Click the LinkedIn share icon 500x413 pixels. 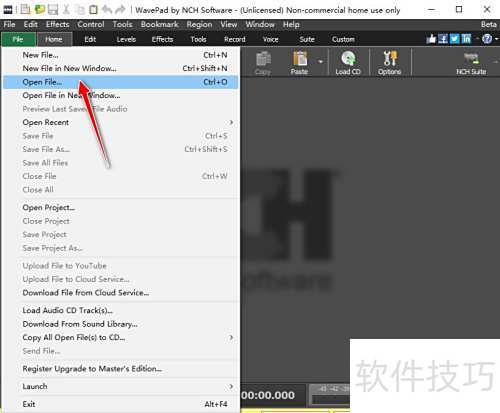click(466, 39)
